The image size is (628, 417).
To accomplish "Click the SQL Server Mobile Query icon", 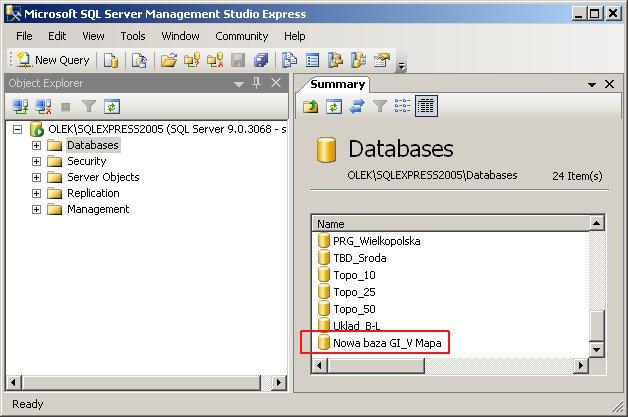I will [139, 60].
